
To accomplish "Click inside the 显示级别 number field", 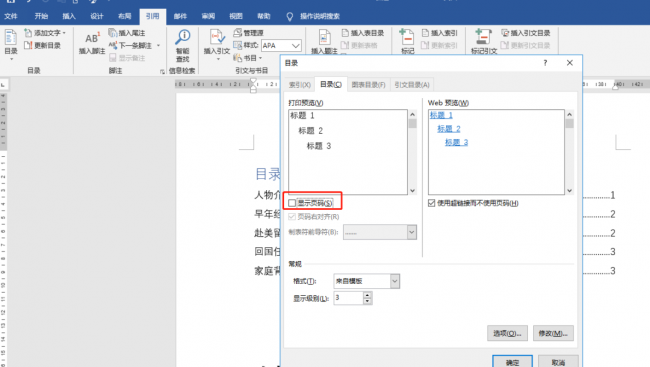I will click(x=348, y=298).
